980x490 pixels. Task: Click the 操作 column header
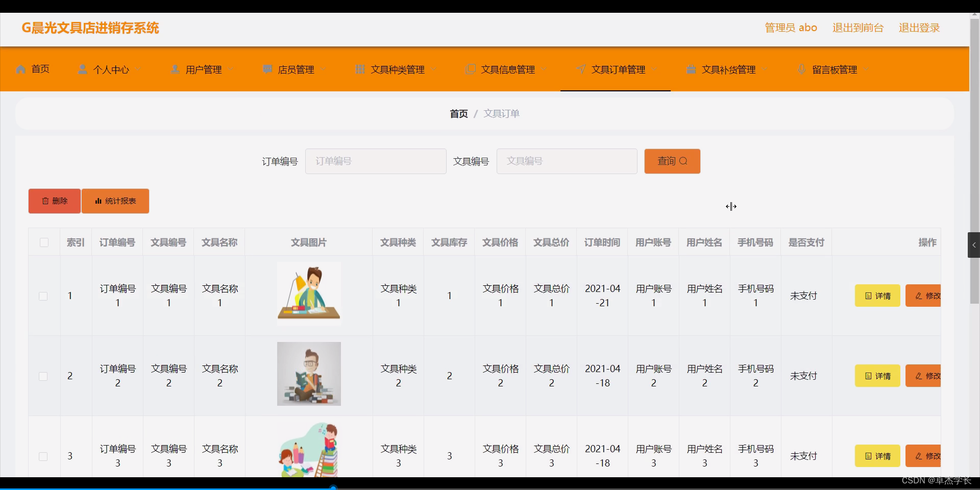tap(927, 242)
